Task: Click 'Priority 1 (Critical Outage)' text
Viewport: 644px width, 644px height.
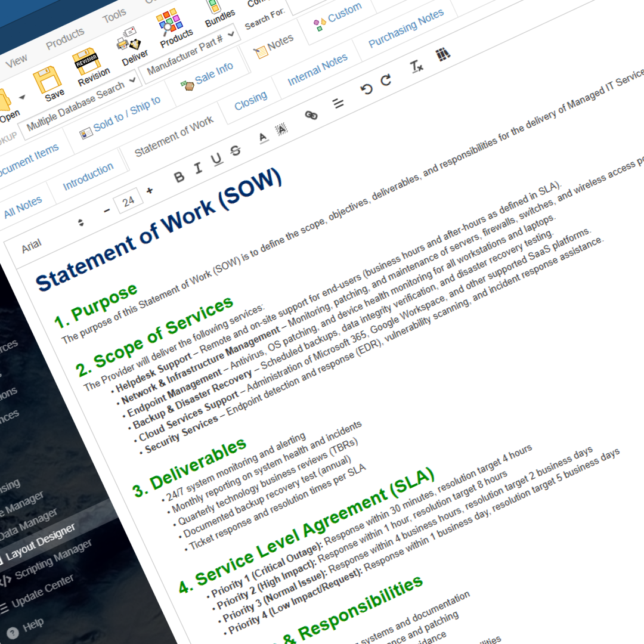Action: [x=267, y=569]
